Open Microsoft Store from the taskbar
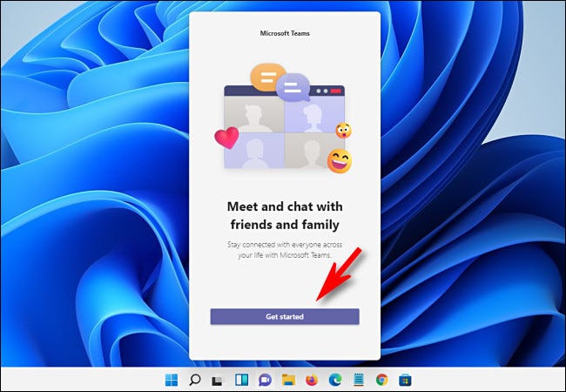Image resolution: width=566 pixels, height=392 pixels. point(405,379)
